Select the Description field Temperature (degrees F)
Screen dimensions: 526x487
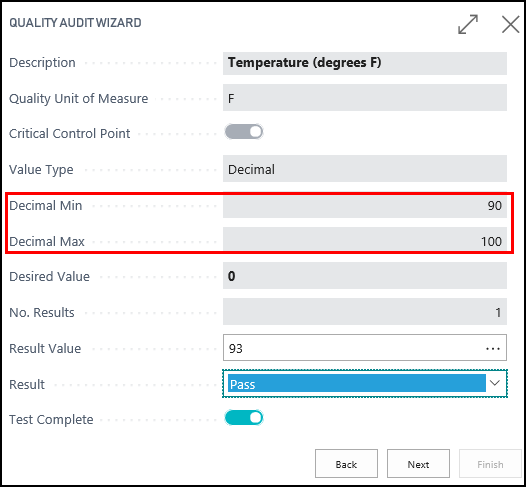click(x=365, y=63)
